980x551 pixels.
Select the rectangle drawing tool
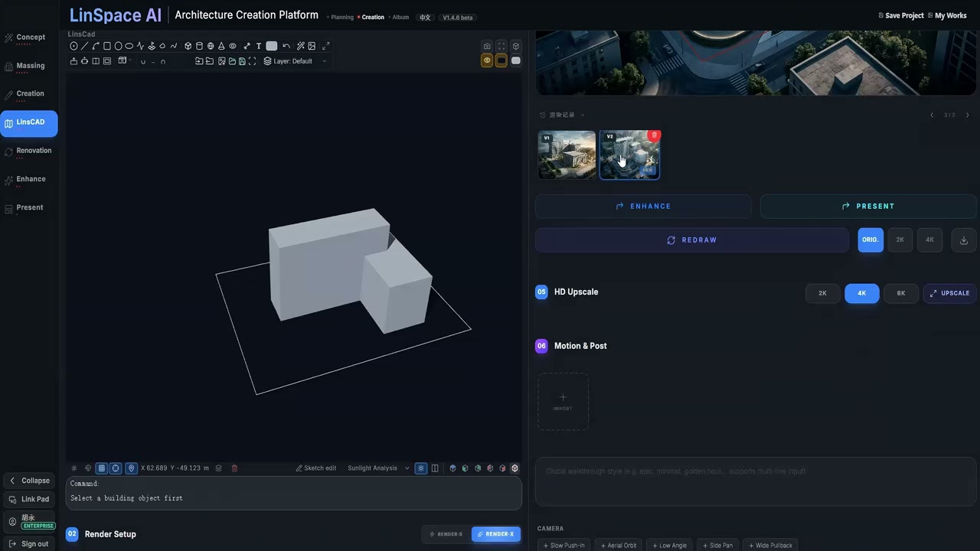pos(107,46)
